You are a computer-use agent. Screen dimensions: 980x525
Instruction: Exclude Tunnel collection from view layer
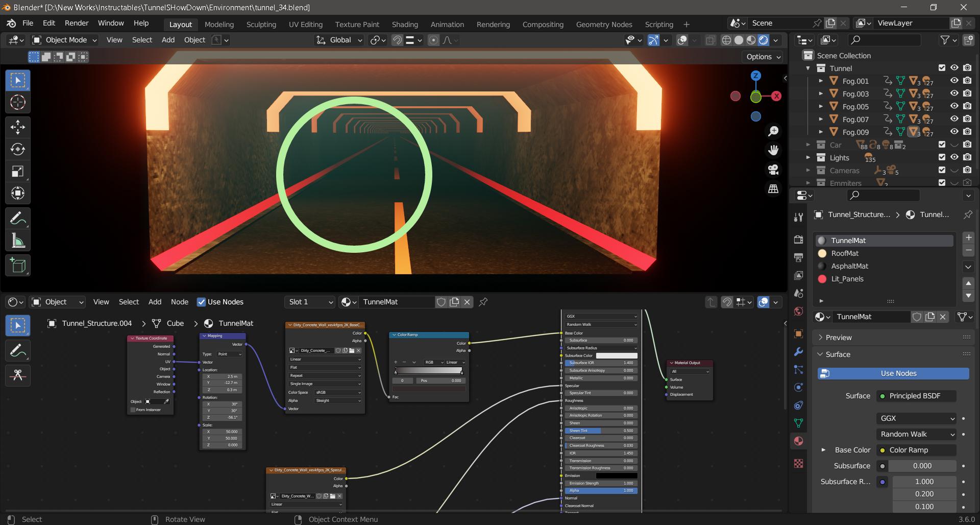[942, 68]
